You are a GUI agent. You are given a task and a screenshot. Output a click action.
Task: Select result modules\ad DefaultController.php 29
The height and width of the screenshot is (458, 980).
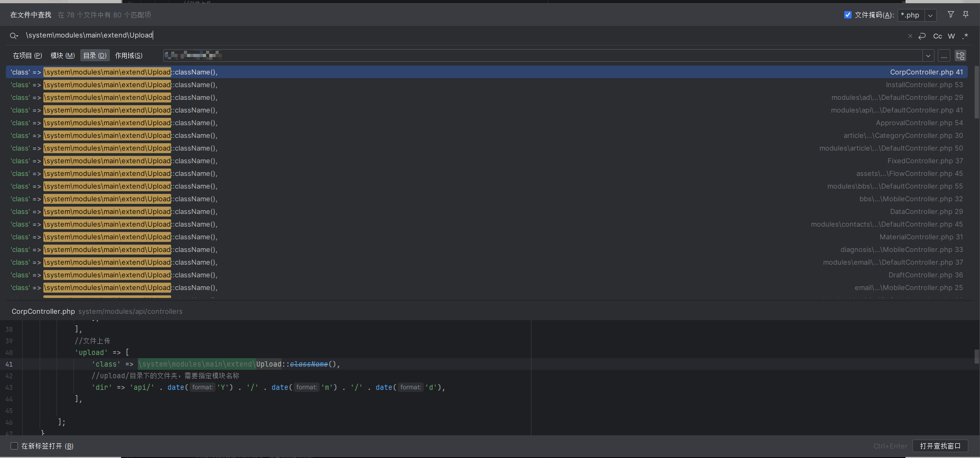click(487, 97)
